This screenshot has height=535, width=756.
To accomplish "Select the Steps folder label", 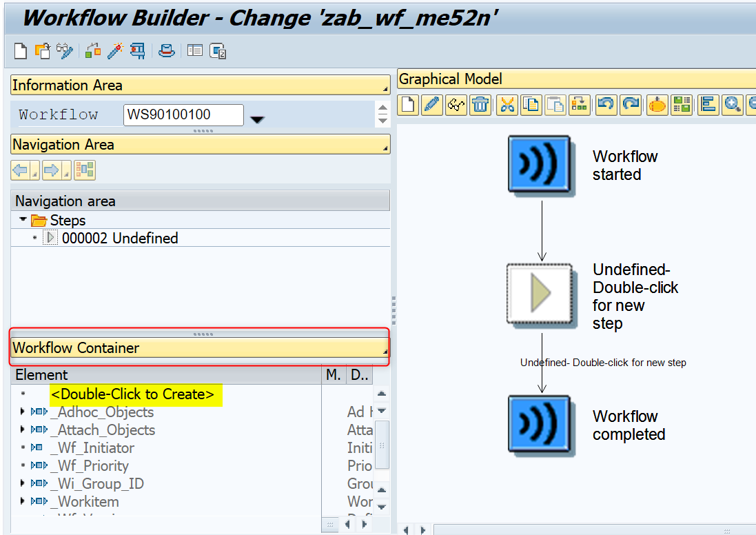I will click(x=68, y=221).
